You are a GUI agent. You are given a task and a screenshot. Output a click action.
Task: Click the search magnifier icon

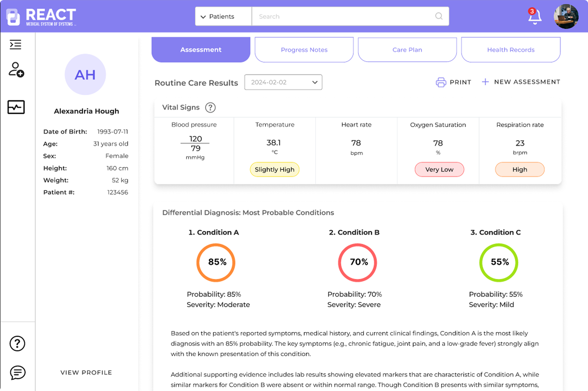tap(439, 16)
